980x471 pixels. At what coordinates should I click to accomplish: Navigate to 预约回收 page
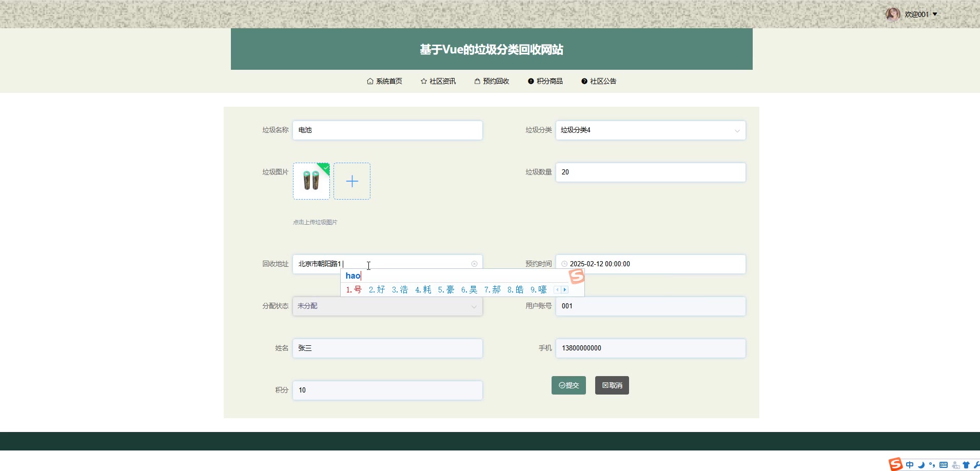point(492,81)
